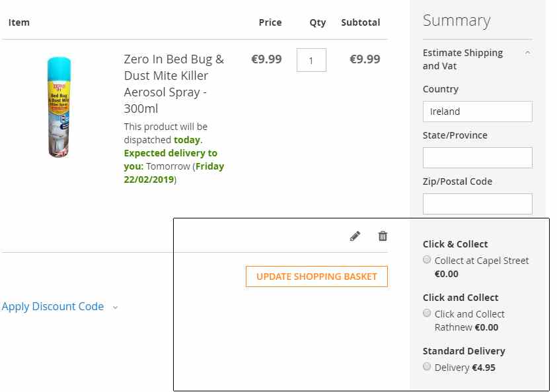Click the Item column header

(x=19, y=22)
